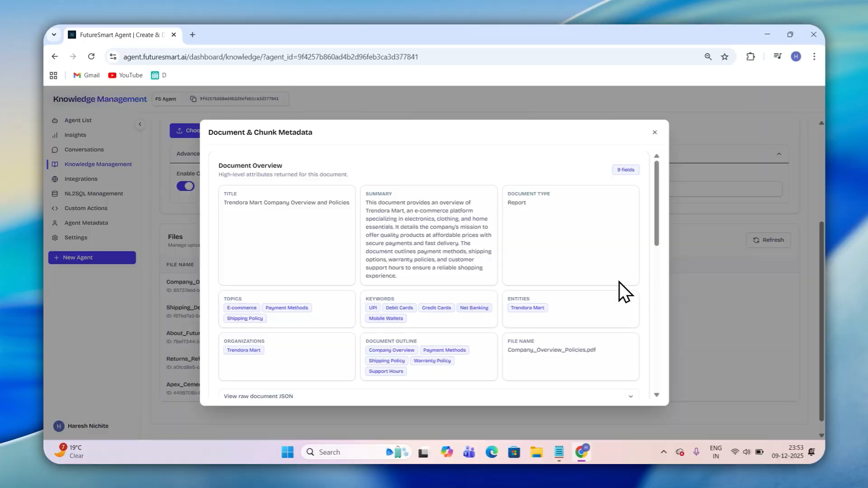Click the zoom magnifier icon in address bar
This screenshot has height=488, width=868.
pyautogui.click(x=708, y=57)
